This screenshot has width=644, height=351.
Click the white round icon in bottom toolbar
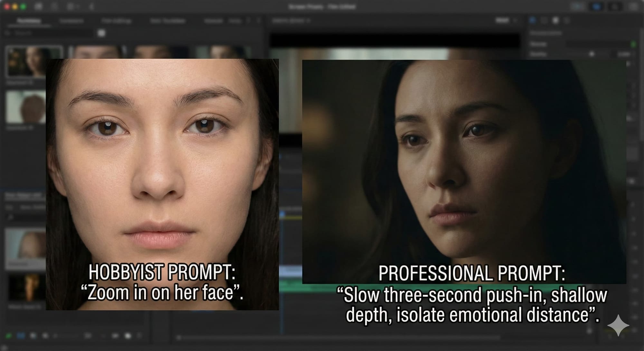[128, 336]
